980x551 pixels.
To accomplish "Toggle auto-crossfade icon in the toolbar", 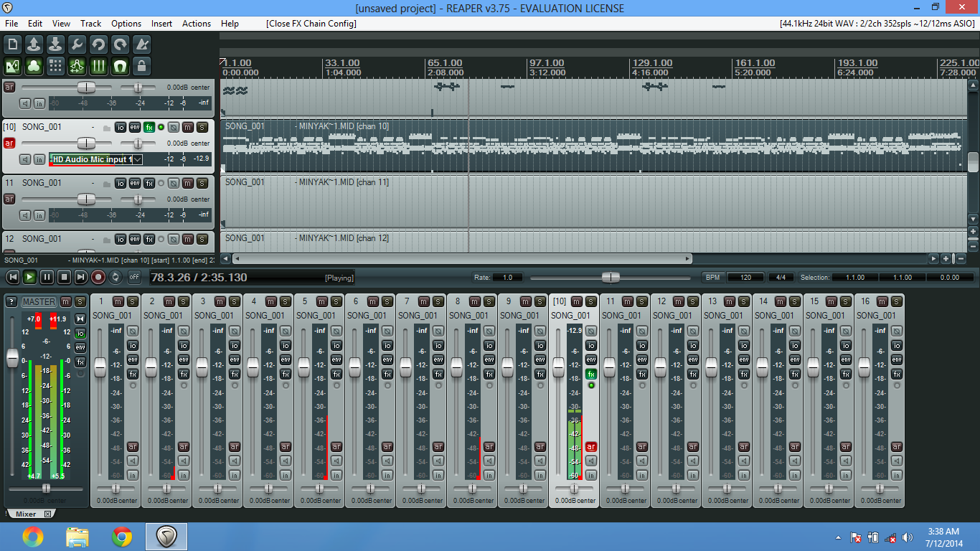I will tap(13, 67).
